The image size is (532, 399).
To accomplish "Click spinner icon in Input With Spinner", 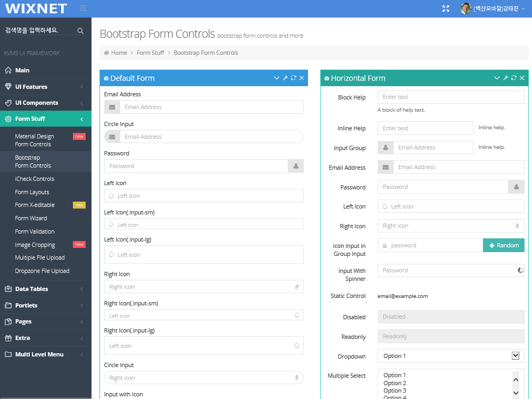I will point(520,270).
